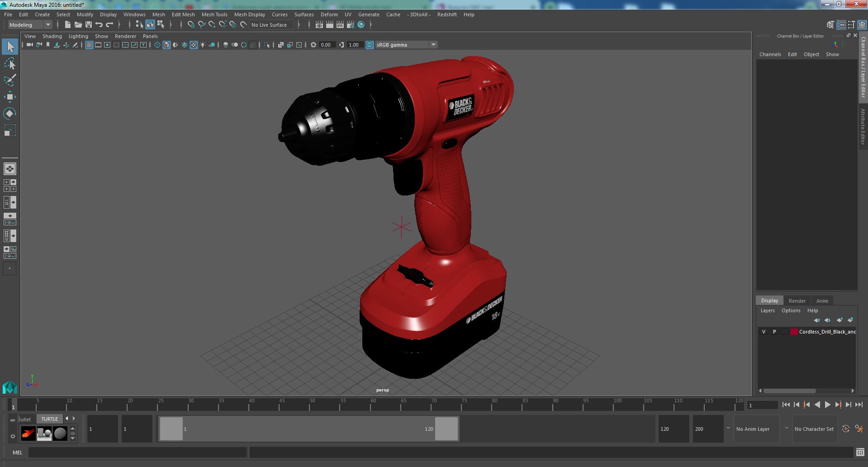The image size is (868, 467).
Task: Open Layers menu in Layer Editor
Action: [768, 310]
